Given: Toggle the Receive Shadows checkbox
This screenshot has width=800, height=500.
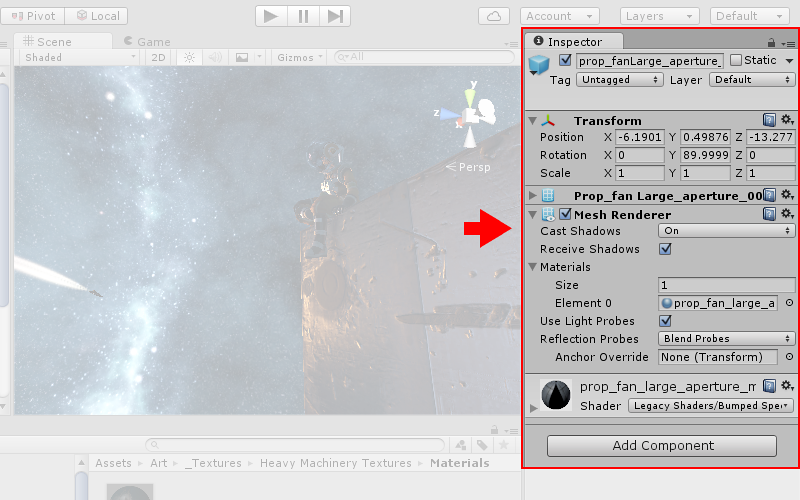Looking at the screenshot, I should click(665, 249).
